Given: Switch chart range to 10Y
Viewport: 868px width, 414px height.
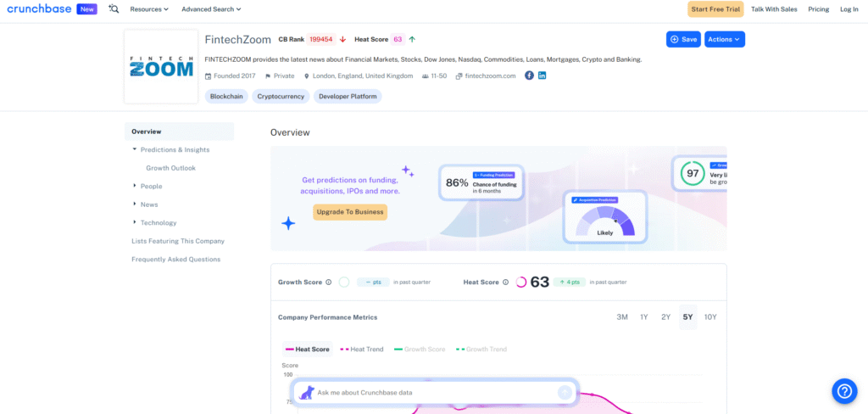Looking at the screenshot, I should (710, 317).
